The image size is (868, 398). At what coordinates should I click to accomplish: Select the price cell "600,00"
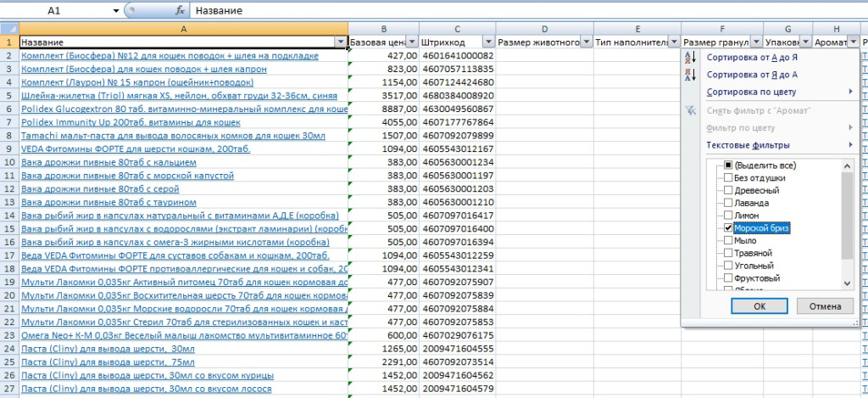coord(384,335)
